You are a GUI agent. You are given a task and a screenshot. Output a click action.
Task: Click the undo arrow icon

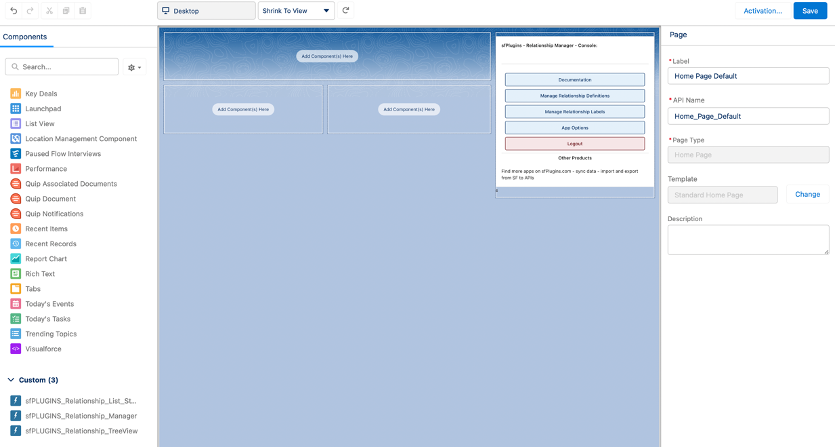(14, 10)
